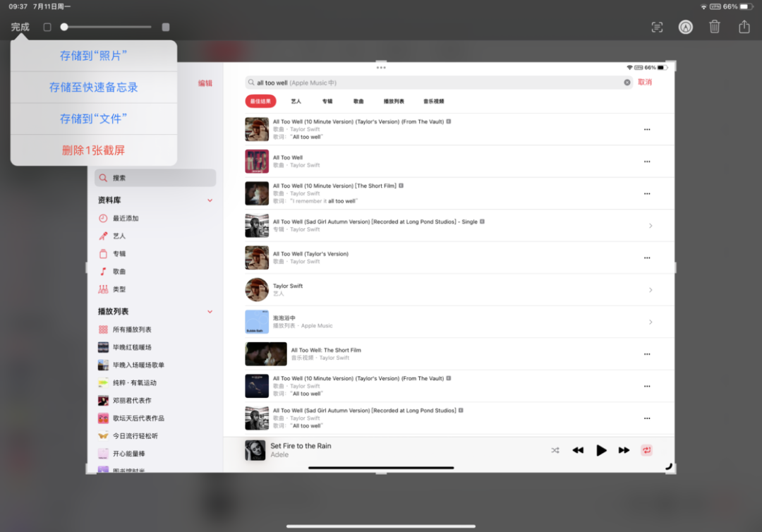
Task: Tap the small empty square left of slider
Action: 47,28
